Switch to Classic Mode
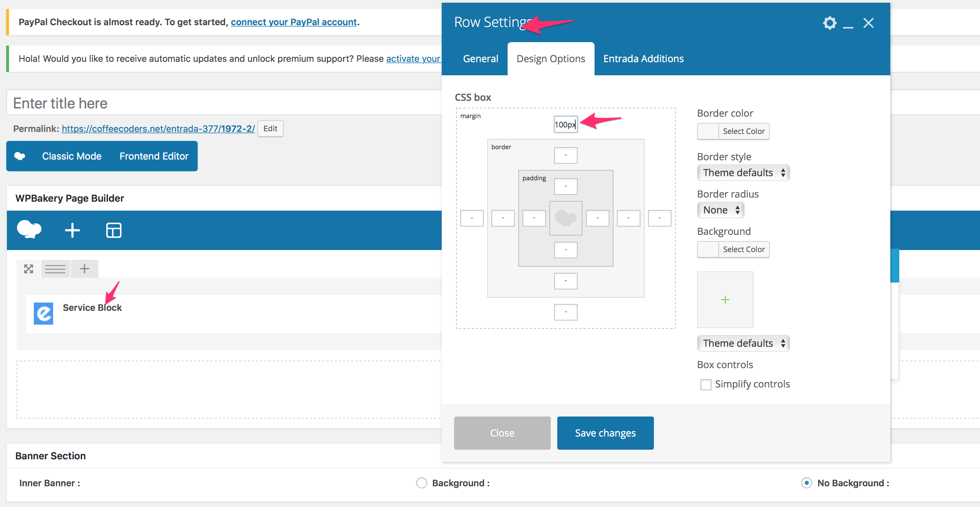980x507 pixels. pos(71,156)
